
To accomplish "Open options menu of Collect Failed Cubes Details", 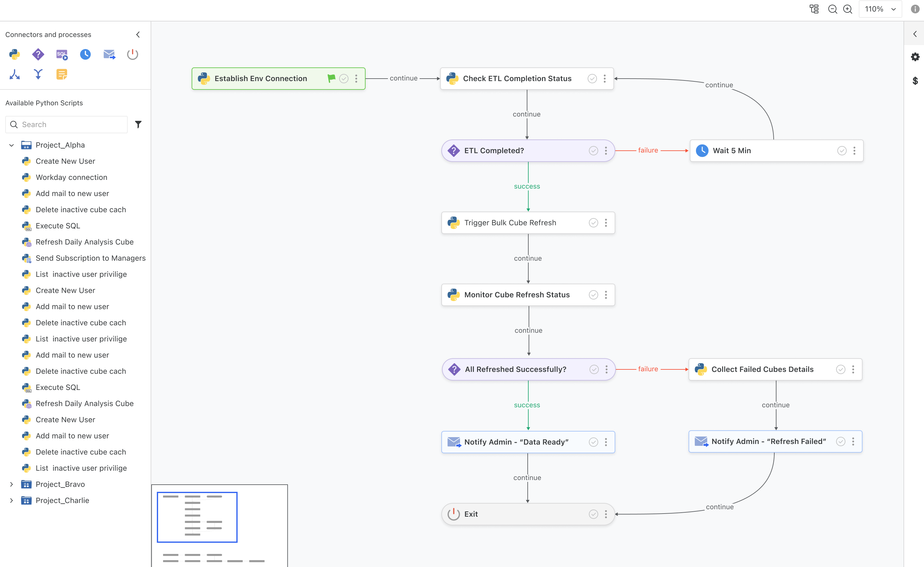I will [x=853, y=369].
